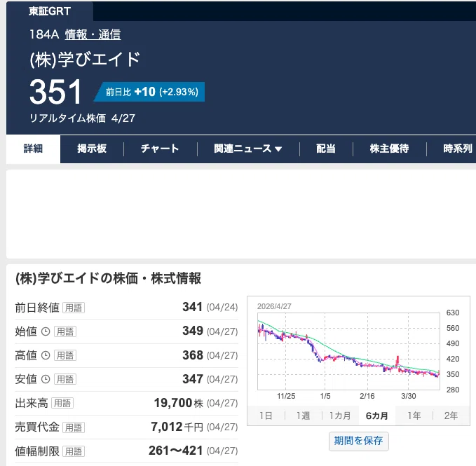The width and height of the screenshot is (476, 466).
Task: Open the 配当 tab
Action: pos(326,149)
